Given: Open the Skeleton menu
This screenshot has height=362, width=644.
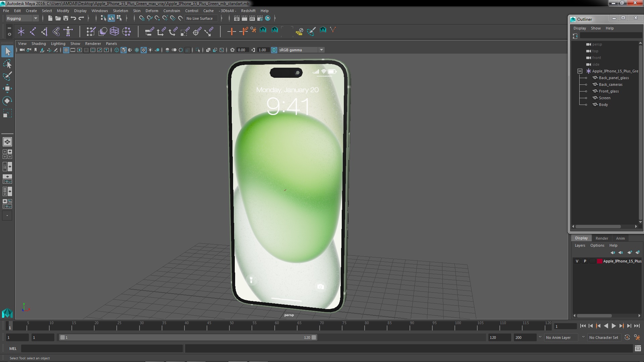Looking at the screenshot, I should point(120,11).
